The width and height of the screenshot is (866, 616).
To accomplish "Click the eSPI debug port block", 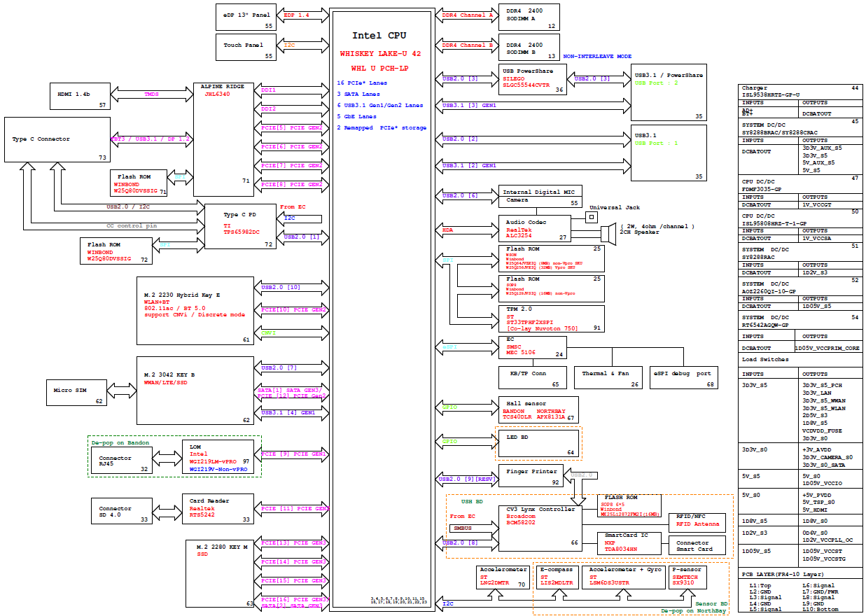I will pos(684,377).
